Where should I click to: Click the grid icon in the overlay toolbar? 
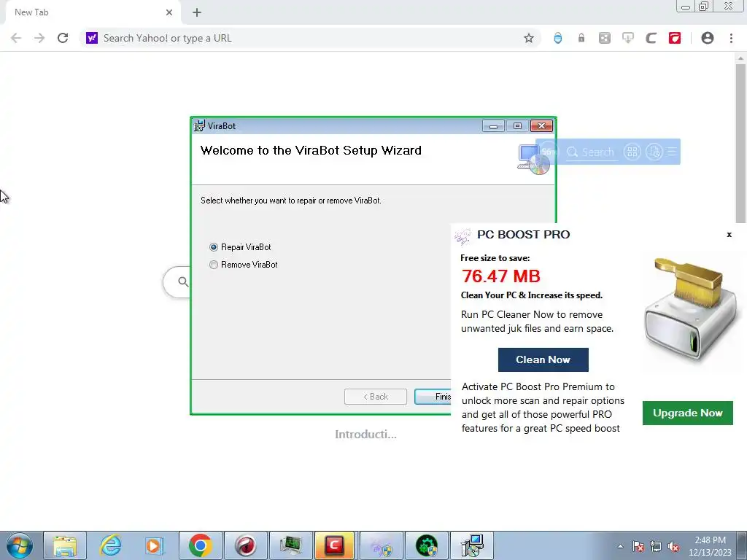pos(632,152)
